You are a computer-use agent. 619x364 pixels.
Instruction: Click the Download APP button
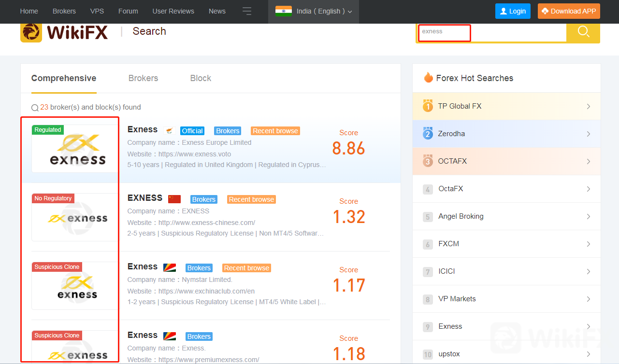pyautogui.click(x=569, y=11)
